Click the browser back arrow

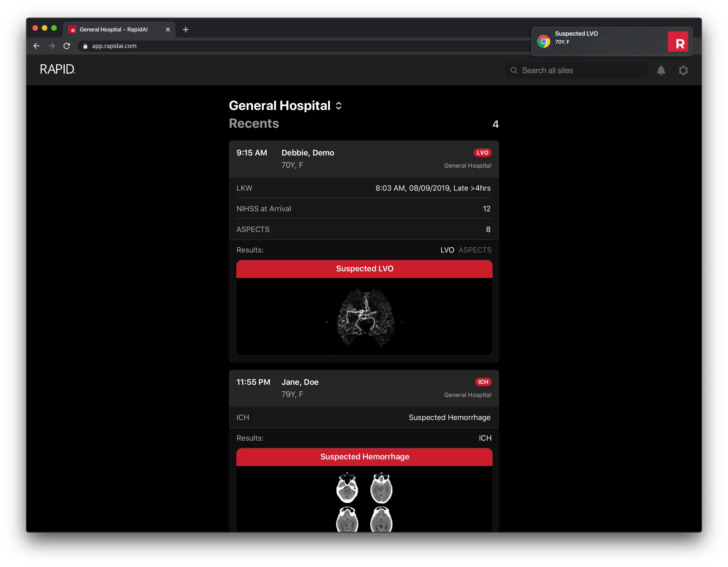pos(37,46)
